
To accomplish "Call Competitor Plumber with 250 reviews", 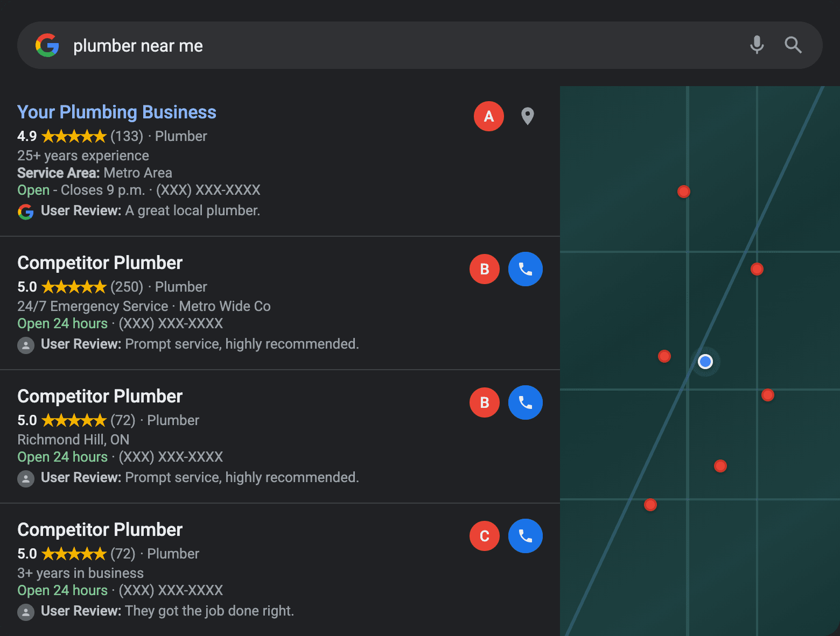I will 525,269.
